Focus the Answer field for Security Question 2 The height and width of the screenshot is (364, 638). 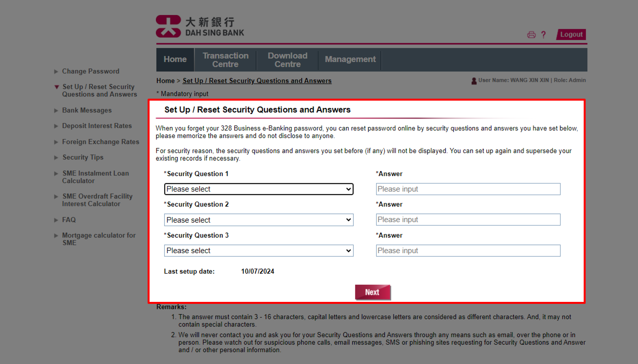(x=468, y=220)
